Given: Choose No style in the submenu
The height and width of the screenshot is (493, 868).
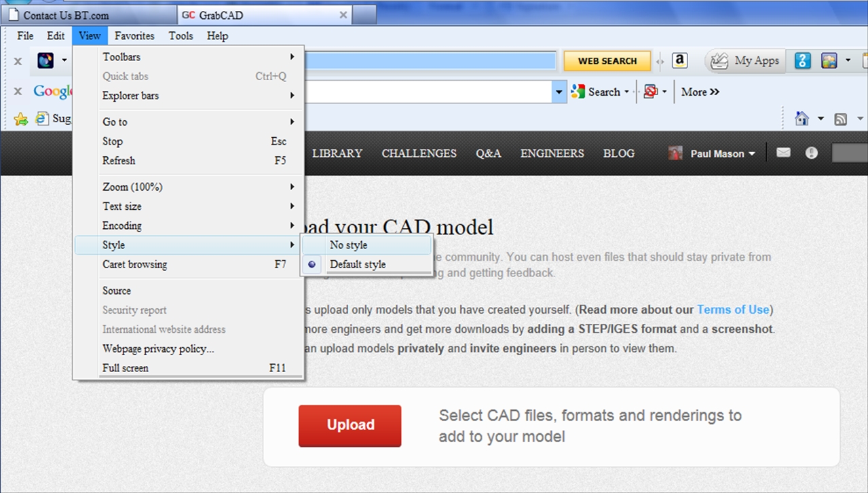Looking at the screenshot, I should (367, 245).
